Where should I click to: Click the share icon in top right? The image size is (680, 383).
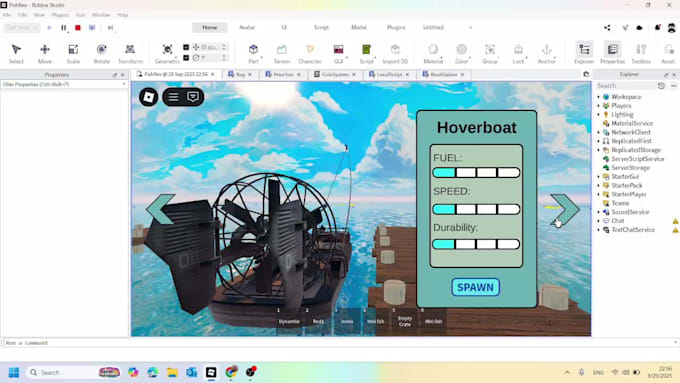[607, 28]
